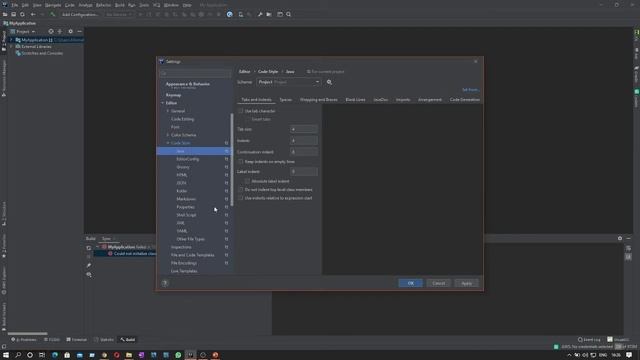640x360 pixels.
Task: Select Kotlin under Code Style
Action: tap(182, 191)
